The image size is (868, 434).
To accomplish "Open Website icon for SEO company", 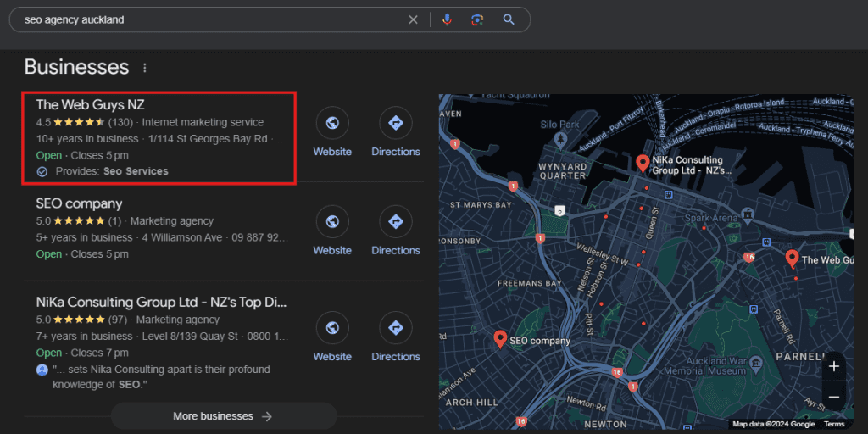I will tap(332, 221).
